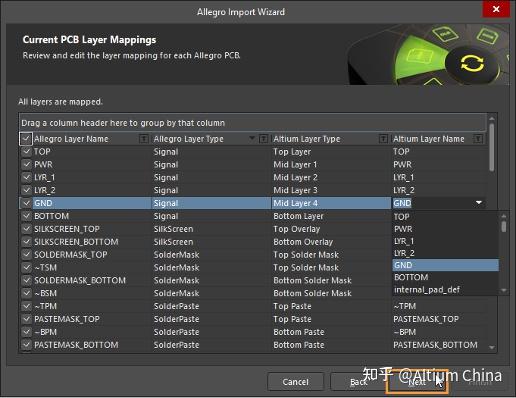Uncheck the SOLDERMASK_TOP checkbox
The height and width of the screenshot is (398, 516).
click(x=26, y=255)
